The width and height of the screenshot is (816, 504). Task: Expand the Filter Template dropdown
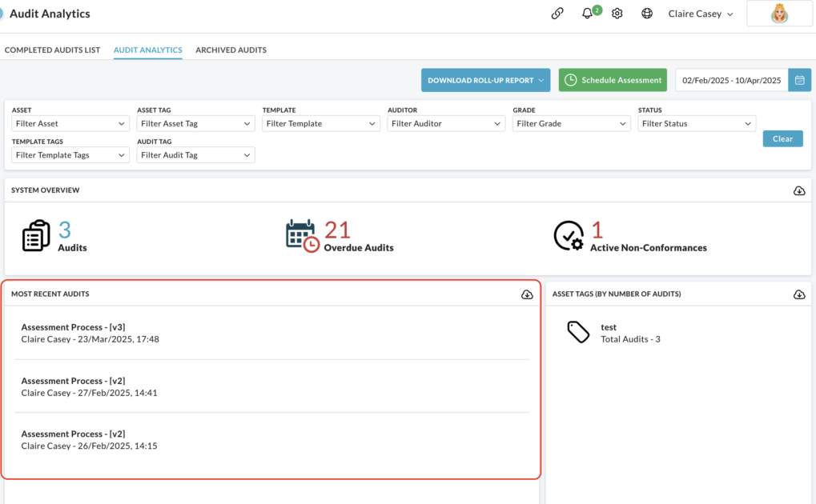(321, 124)
